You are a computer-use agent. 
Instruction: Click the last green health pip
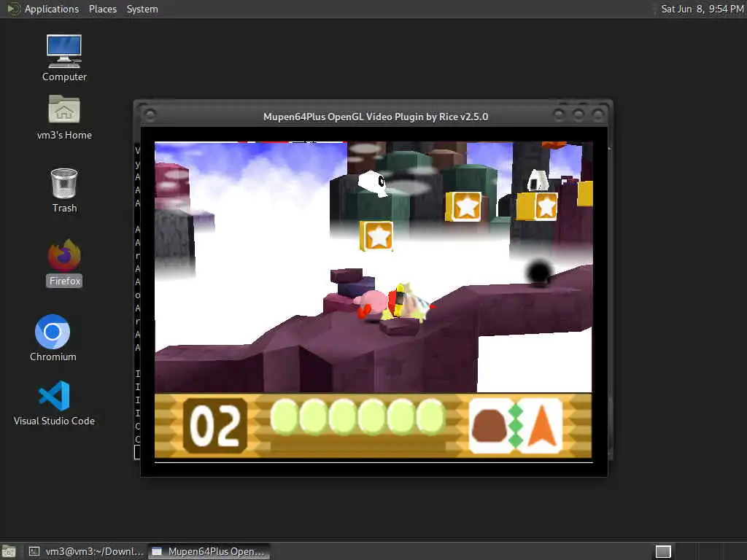(430, 416)
